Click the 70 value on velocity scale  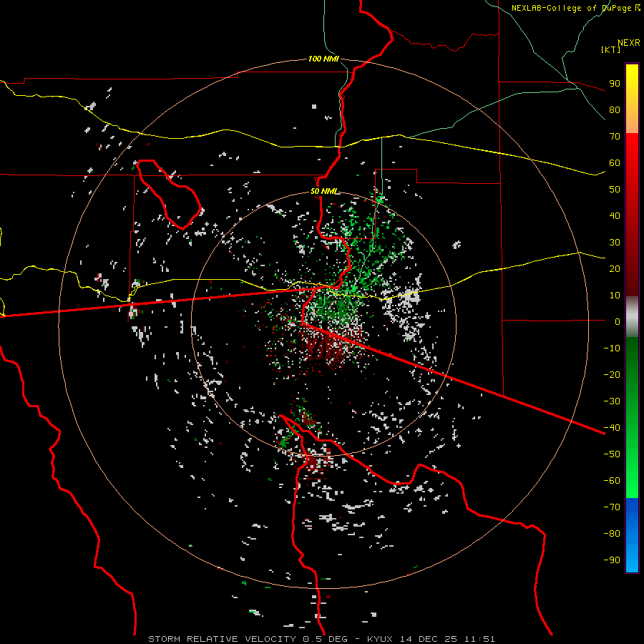pos(615,137)
